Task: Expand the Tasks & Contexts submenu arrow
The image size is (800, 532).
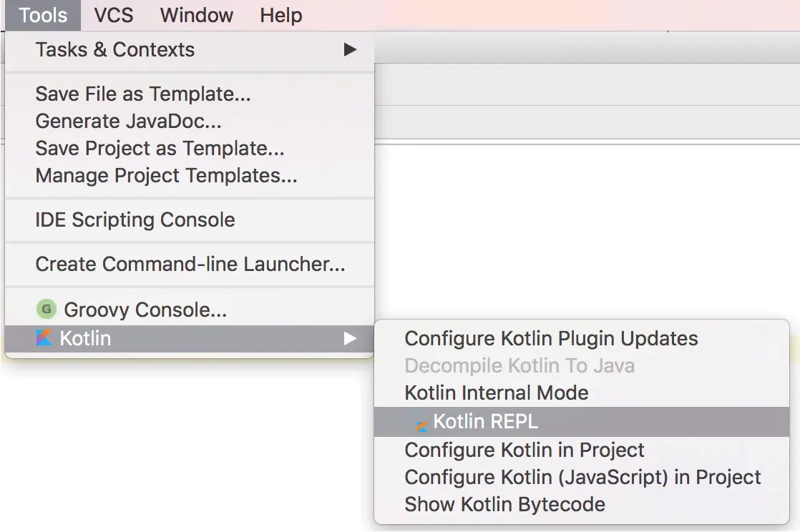Action: tap(349, 49)
